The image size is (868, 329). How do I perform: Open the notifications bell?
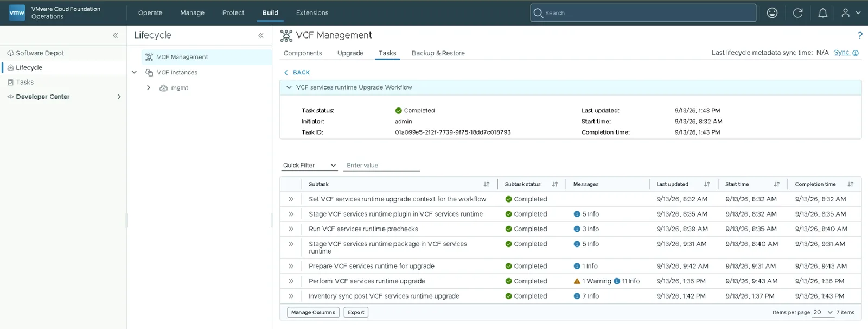822,13
